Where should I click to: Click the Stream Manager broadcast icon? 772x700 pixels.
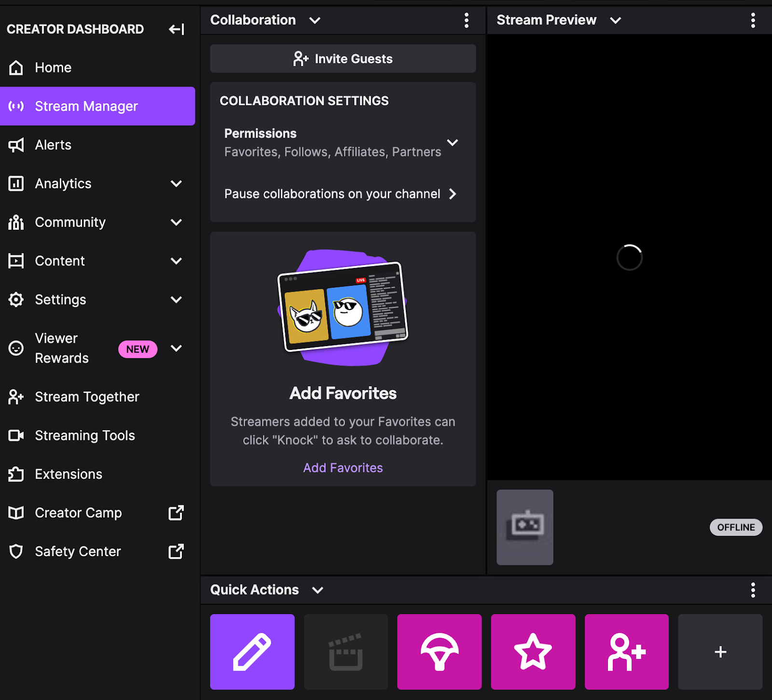tap(16, 106)
